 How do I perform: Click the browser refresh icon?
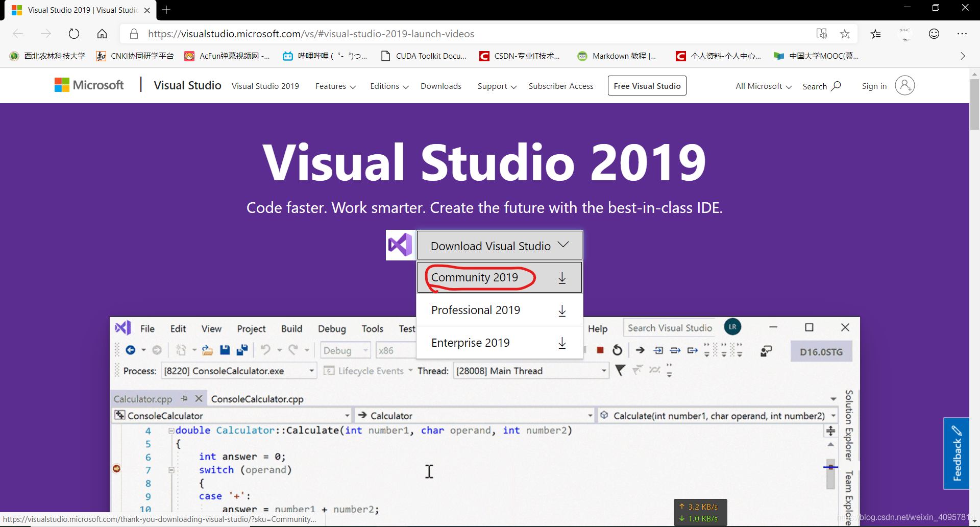pyautogui.click(x=74, y=34)
